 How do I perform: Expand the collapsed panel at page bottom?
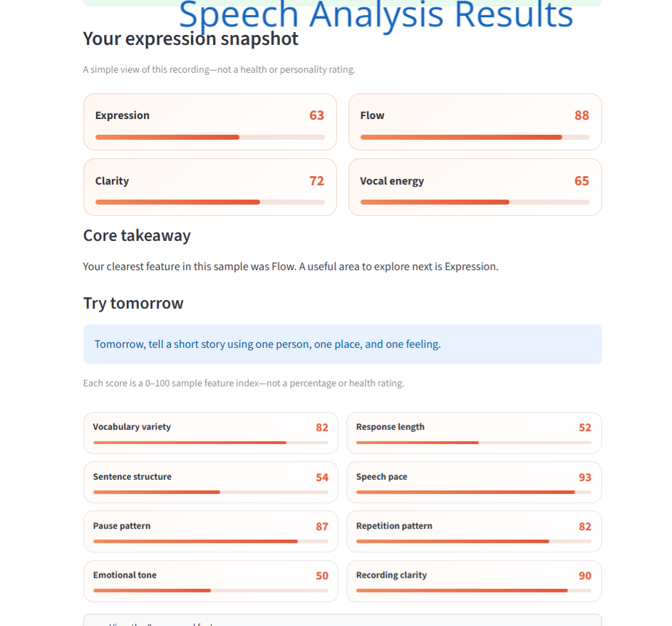tap(343, 620)
